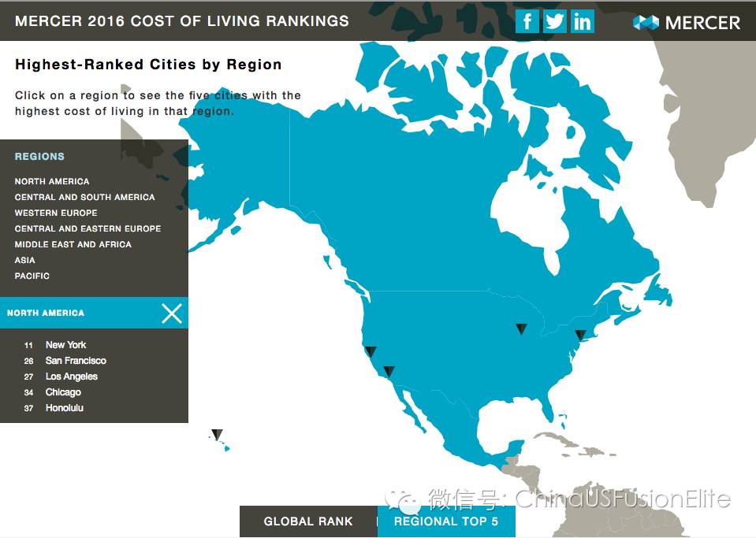The height and width of the screenshot is (538, 756).
Task: Select the Chicago map marker
Action: (x=521, y=329)
